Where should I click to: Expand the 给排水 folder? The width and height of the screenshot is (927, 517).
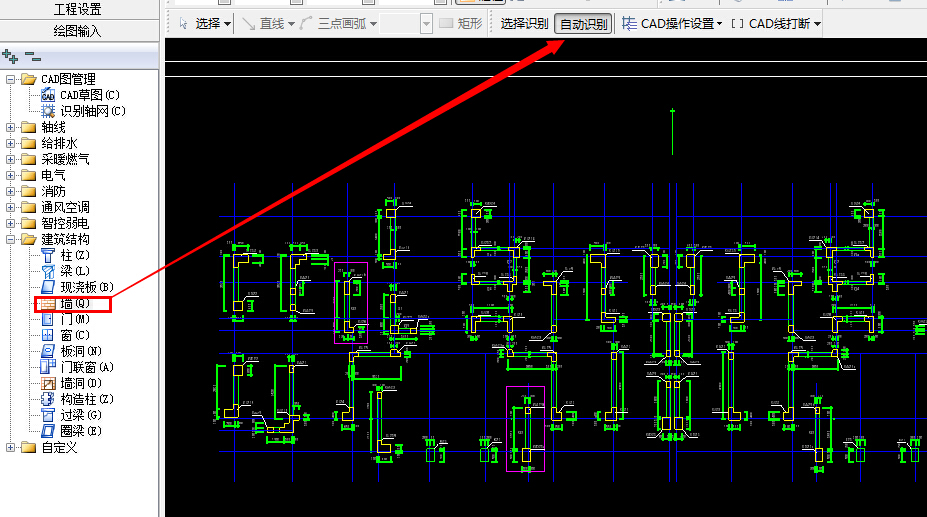10,143
